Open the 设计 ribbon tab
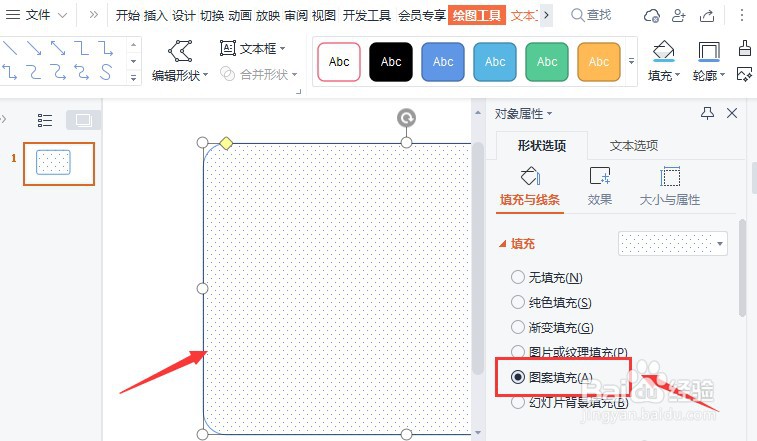The width and height of the screenshot is (757, 441). 184,15
